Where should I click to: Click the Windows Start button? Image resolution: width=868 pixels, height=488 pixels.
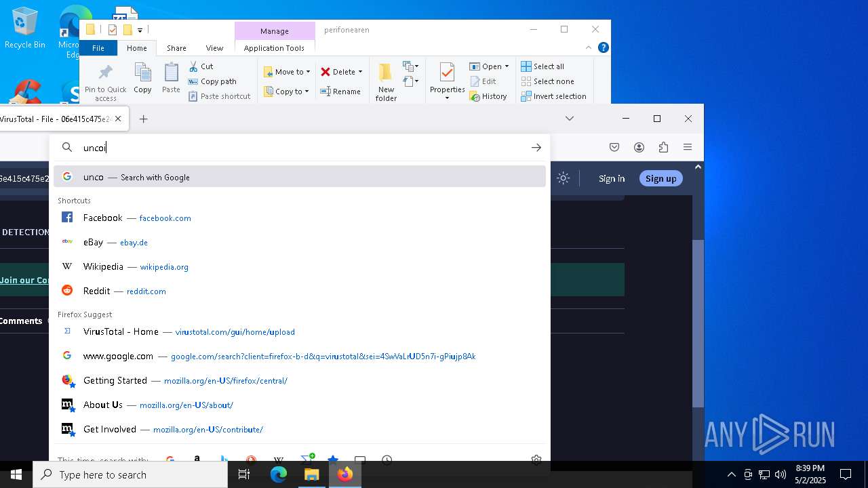(16, 474)
